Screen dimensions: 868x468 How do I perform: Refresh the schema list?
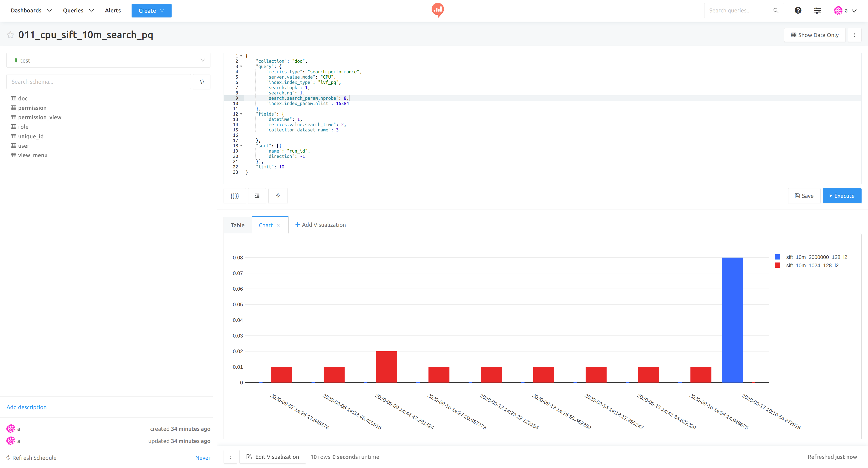click(201, 82)
